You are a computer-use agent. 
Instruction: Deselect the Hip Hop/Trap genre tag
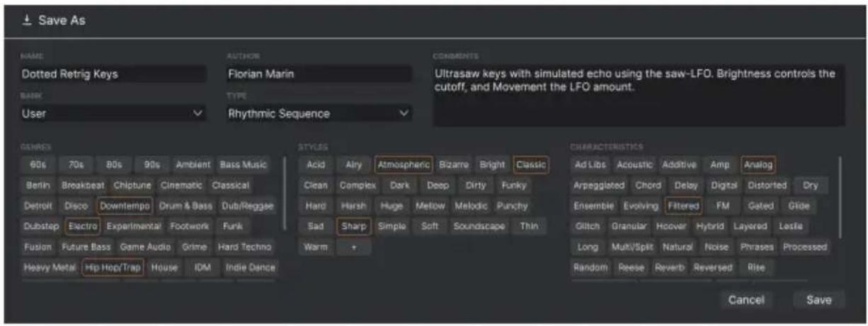click(113, 268)
